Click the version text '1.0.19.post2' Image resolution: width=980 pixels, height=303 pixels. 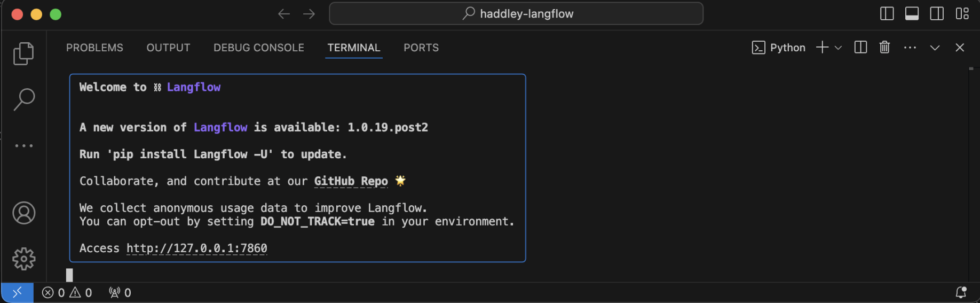pos(388,127)
